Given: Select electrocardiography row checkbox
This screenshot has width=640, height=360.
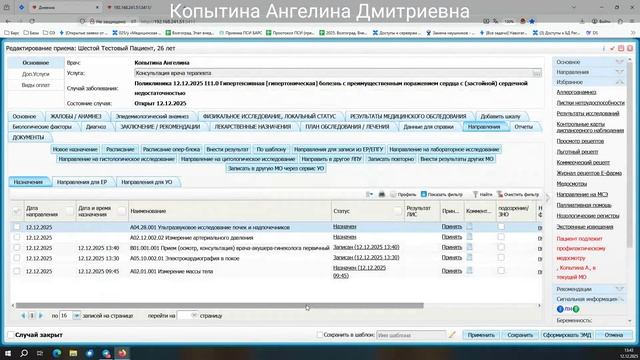Looking at the screenshot, I should click(17, 258).
